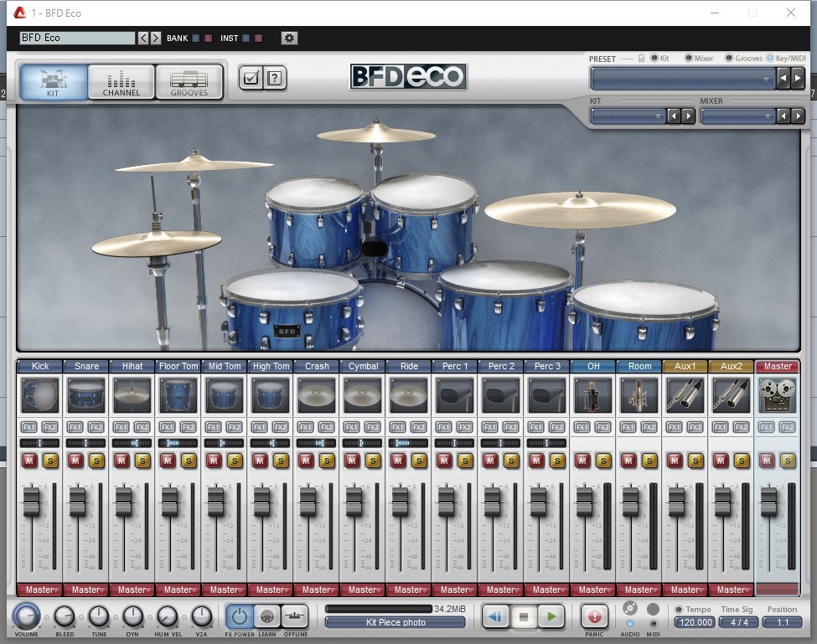Click the High Tom kit piece icon
The image size is (817, 644).
coord(270,395)
